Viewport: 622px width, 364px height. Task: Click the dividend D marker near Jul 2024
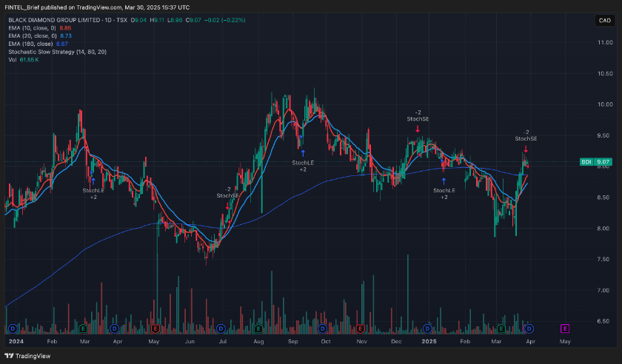221,328
